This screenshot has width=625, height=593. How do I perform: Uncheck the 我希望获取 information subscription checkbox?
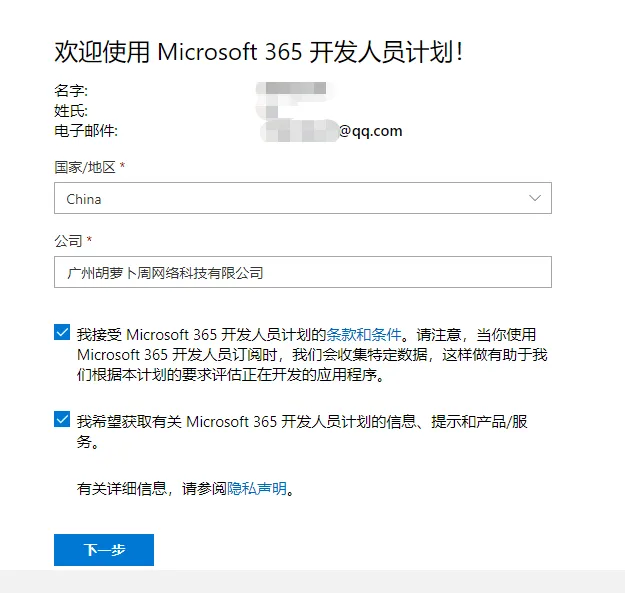[x=63, y=420]
